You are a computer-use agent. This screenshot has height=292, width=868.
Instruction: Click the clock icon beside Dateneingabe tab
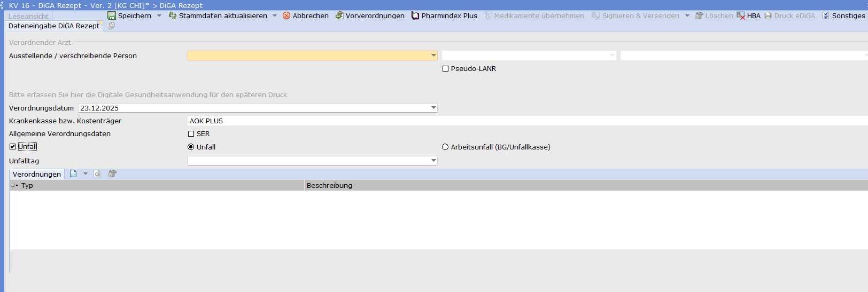[x=112, y=25]
